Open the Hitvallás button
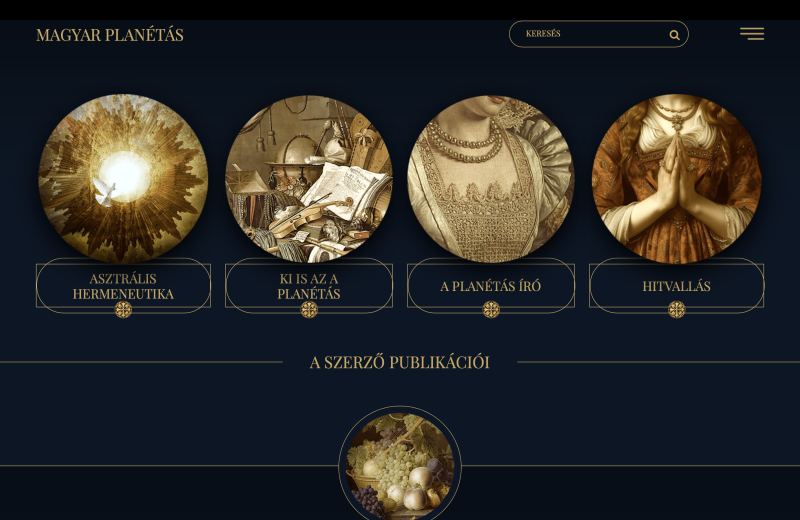This screenshot has width=800, height=520. pyautogui.click(x=677, y=286)
